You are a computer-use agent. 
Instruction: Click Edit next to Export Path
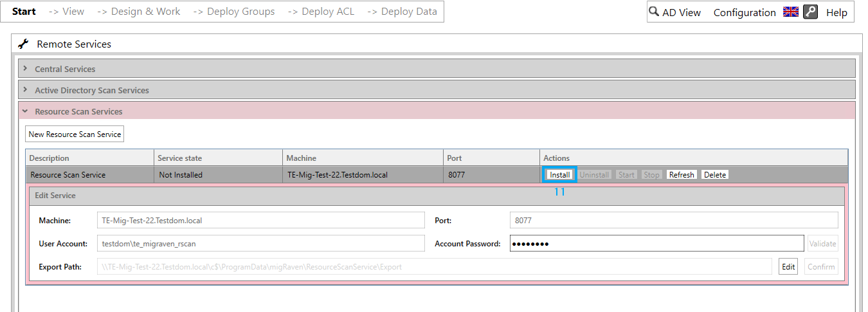(x=788, y=266)
